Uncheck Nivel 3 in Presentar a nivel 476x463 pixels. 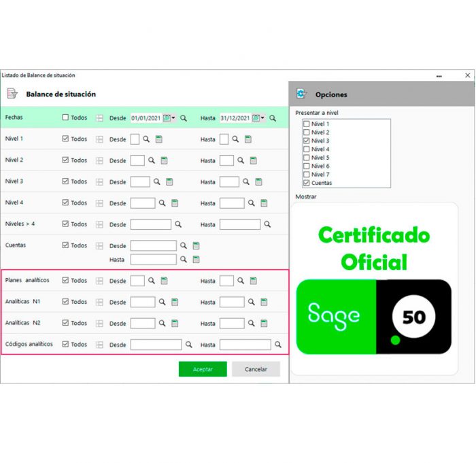click(306, 141)
